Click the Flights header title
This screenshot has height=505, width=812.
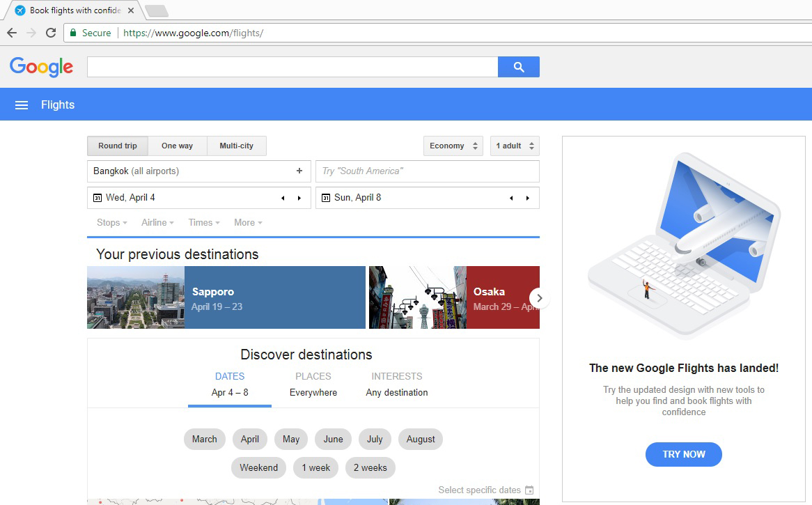(58, 105)
